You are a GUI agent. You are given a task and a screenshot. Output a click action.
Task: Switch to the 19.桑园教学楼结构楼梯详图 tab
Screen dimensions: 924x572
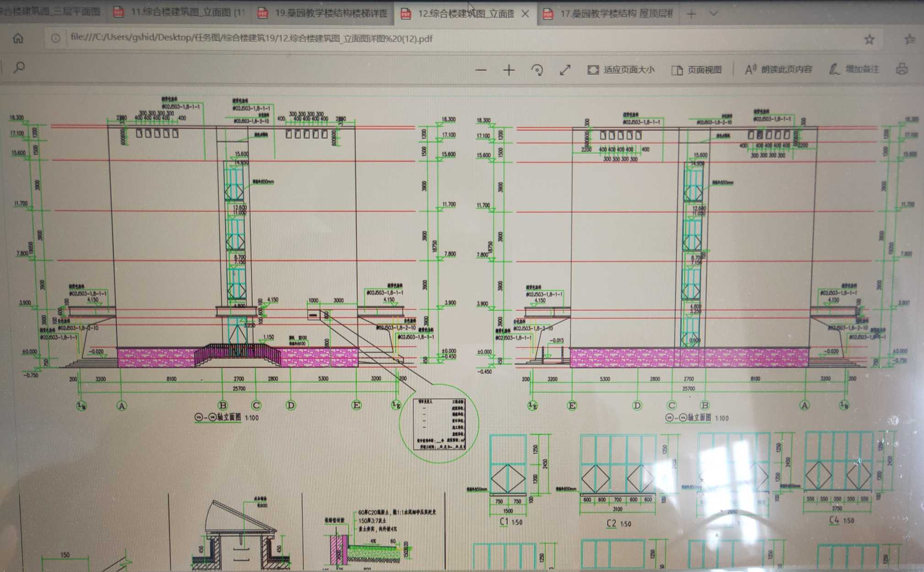[x=323, y=13]
